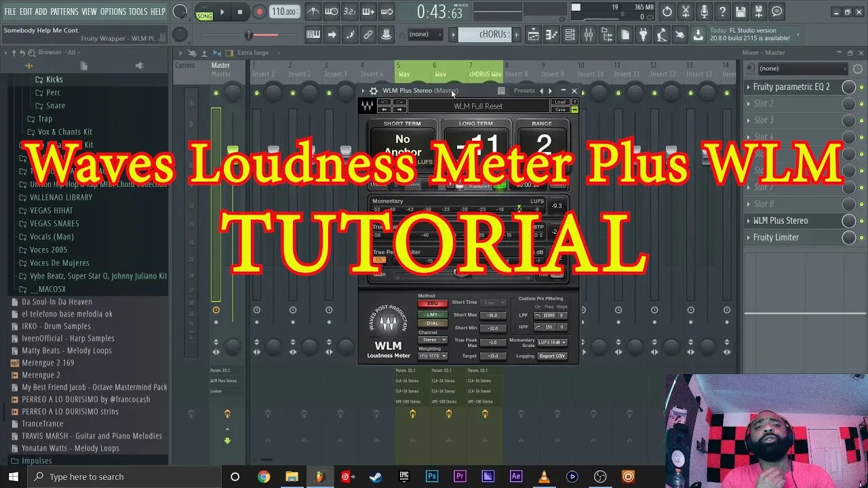Image resolution: width=868 pixels, height=488 pixels.
Task: Open the OPTIONS menu
Action: 113,12
